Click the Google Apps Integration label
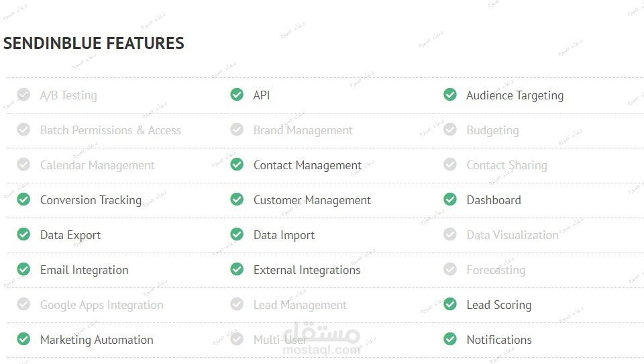Screen dimensions: 644x364 click(101, 305)
